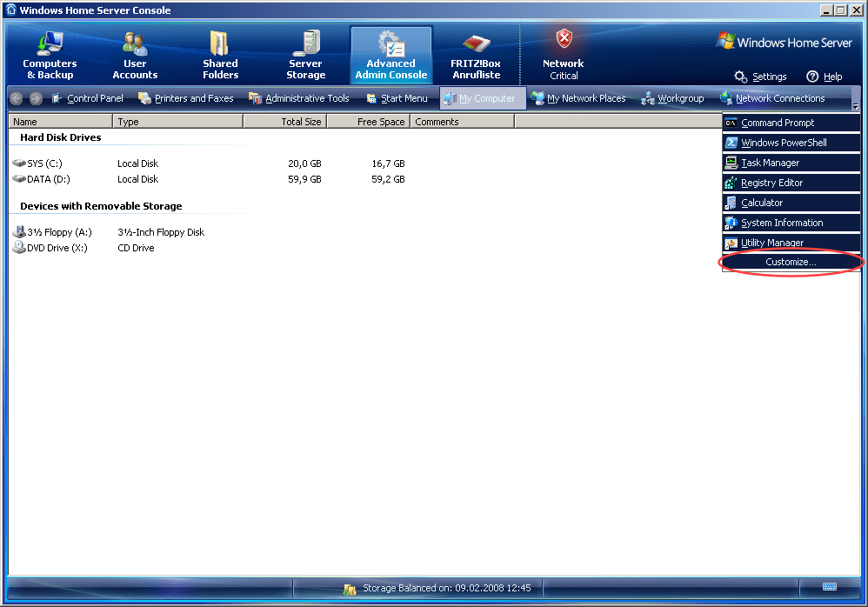Sort by the Type column header
The height and width of the screenshot is (607, 868).
coord(177,122)
